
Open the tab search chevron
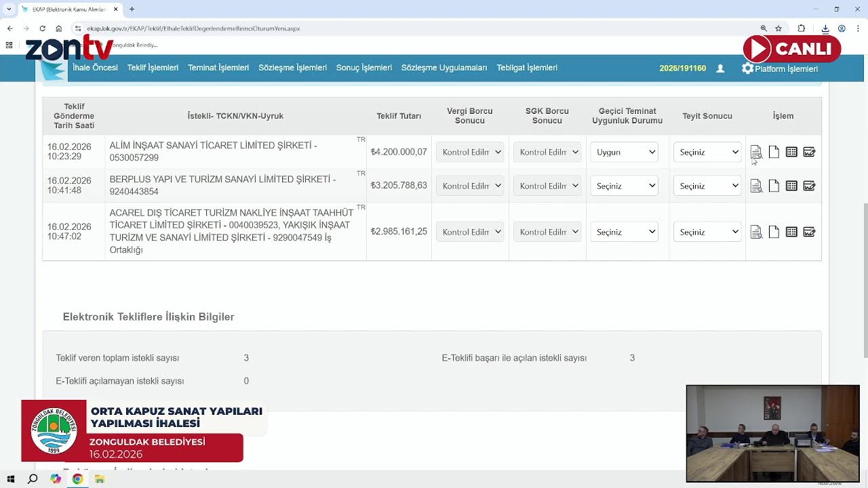tap(10, 9)
